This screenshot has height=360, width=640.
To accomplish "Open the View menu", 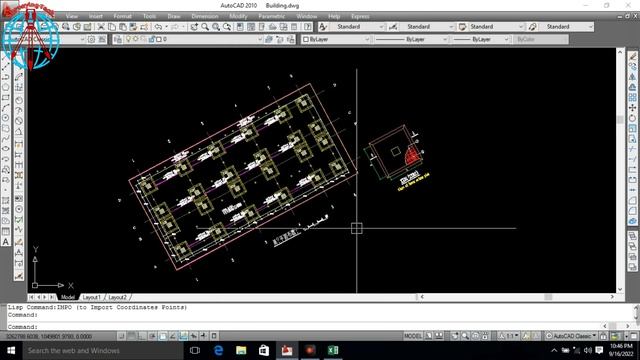I will click(x=72, y=16).
